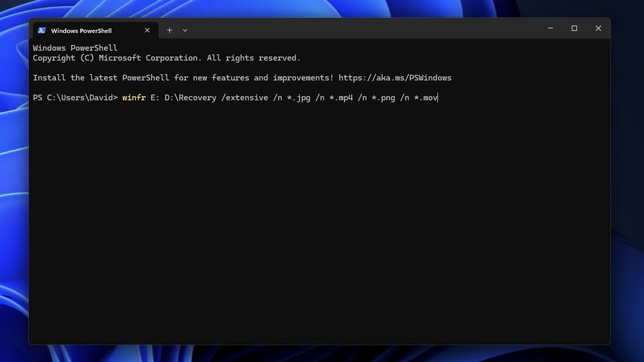Screen dimensions: 644x362
Task: Click the Copyright Microsoft Corporation line
Action: [x=166, y=58]
